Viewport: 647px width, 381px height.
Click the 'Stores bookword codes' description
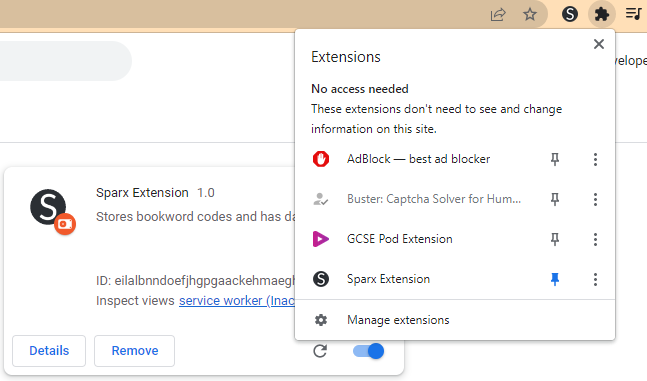point(196,216)
